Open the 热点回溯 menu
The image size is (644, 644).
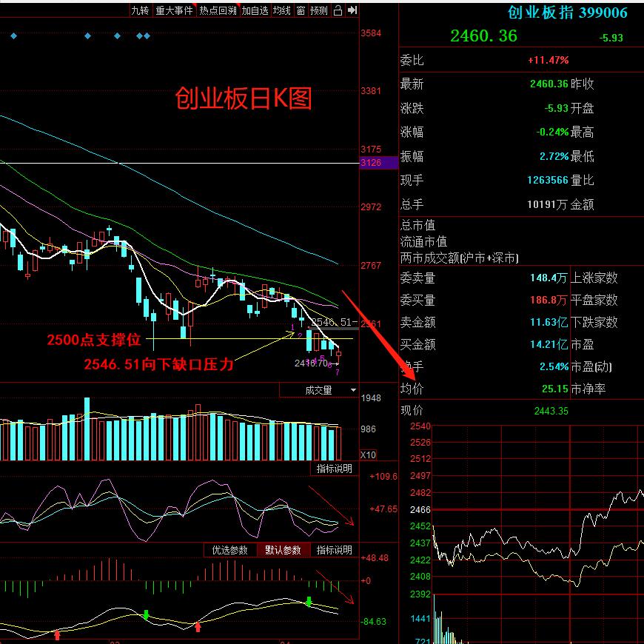point(218,10)
